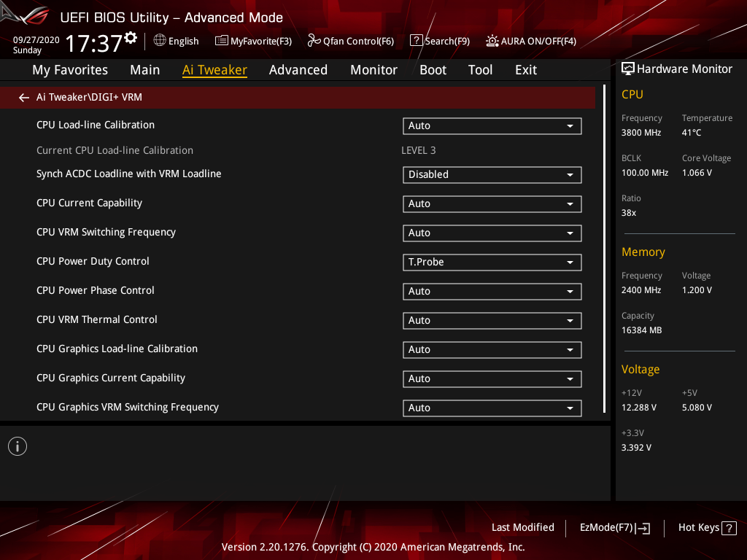Open CPU Power Duty Control T.Probe dropdown

(x=492, y=262)
